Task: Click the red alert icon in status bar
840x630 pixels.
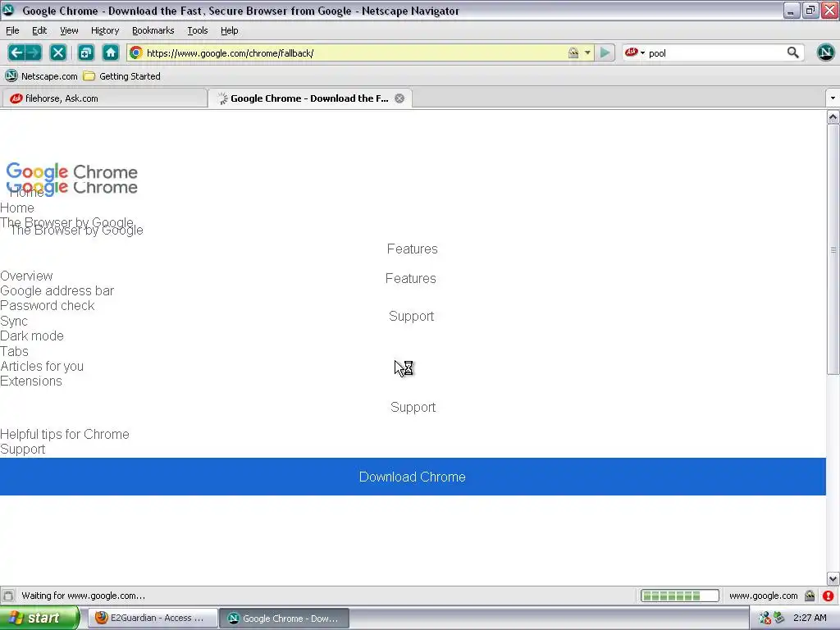Action: (829, 596)
